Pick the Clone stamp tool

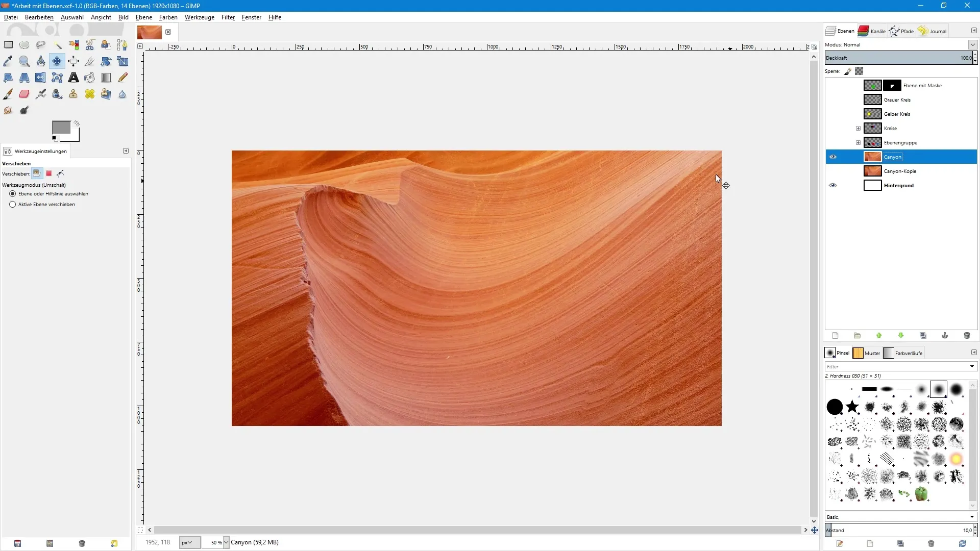[73, 94]
